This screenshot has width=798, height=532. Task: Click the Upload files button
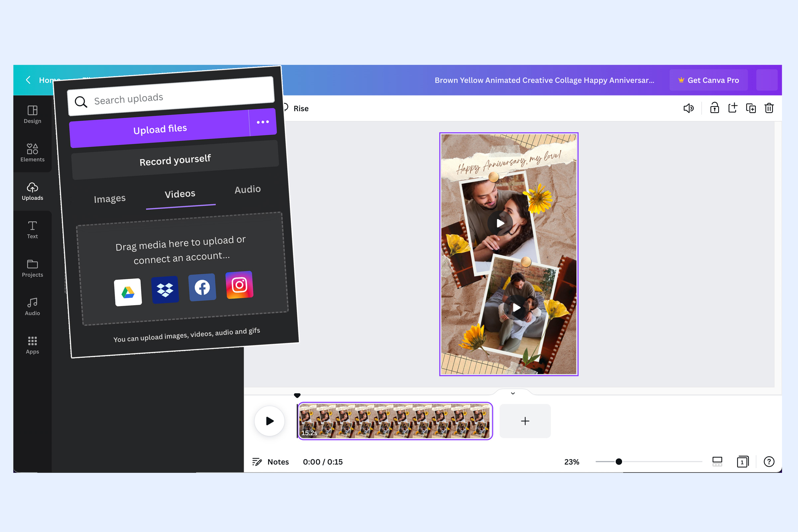tap(160, 128)
